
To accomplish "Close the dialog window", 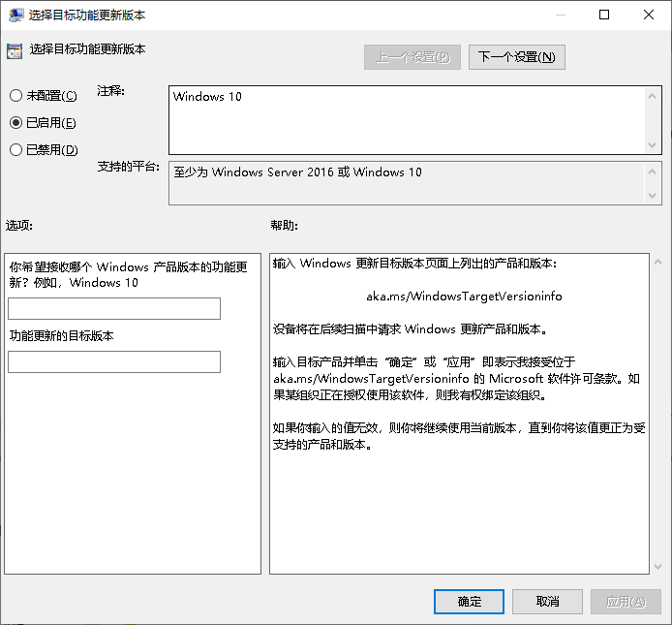I will pyautogui.click(x=649, y=15).
